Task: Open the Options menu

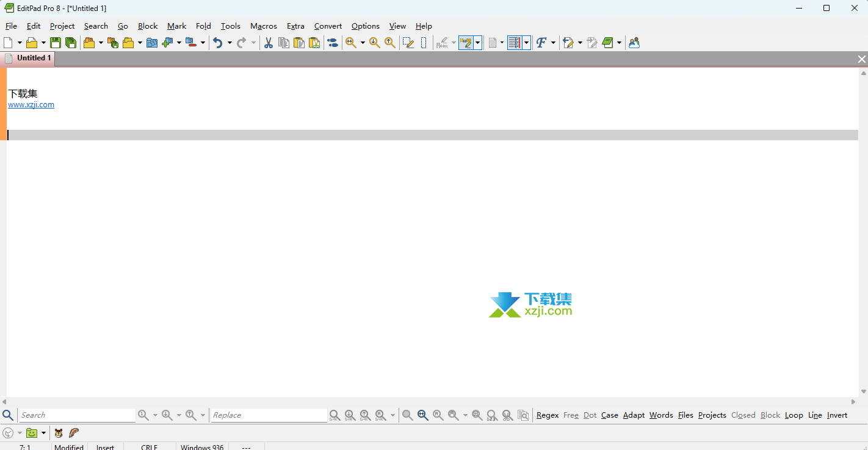Action: [366, 26]
